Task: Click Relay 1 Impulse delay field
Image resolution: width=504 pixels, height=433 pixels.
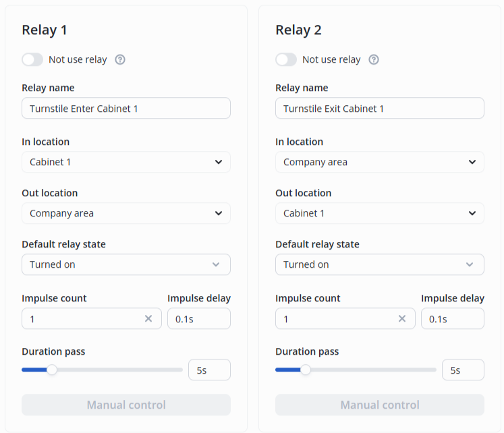Action: (199, 318)
